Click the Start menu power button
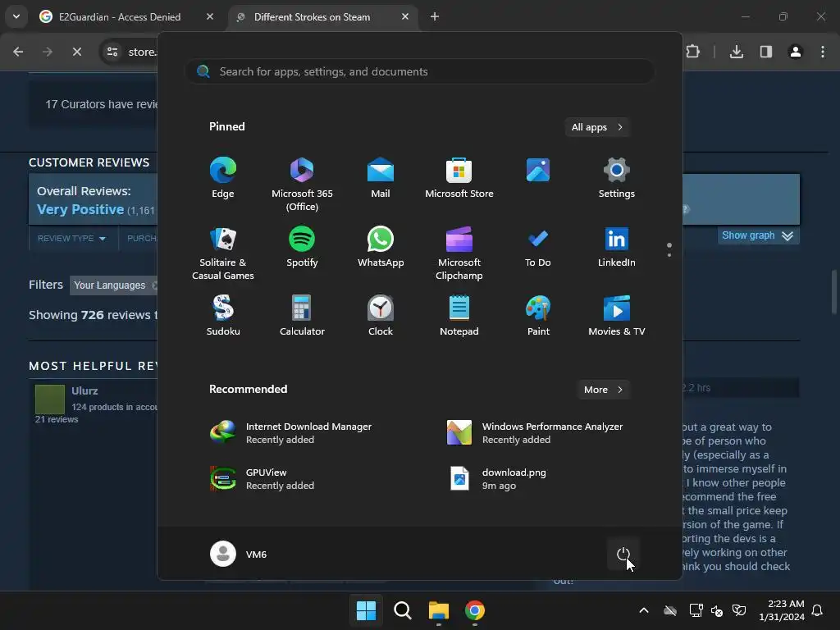 click(x=623, y=554)
